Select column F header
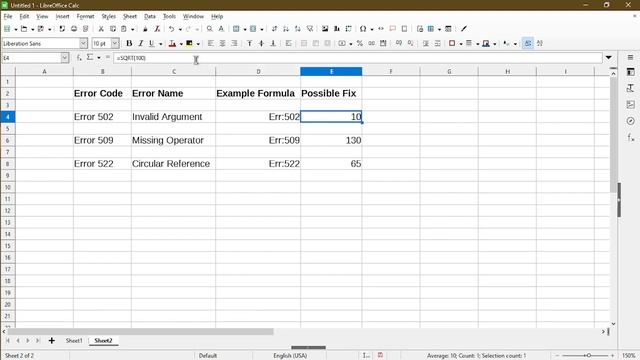The image size is (640, 360). [x=391, y=71]
